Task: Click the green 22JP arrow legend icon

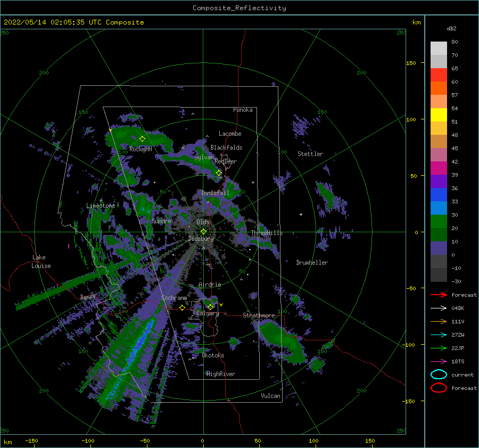Action: point(439,348)
